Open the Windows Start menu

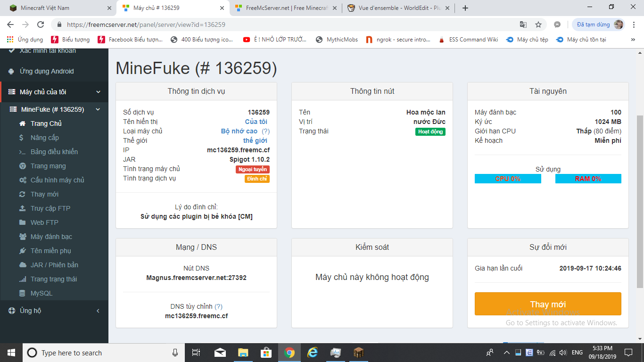[x=11, y=353]
